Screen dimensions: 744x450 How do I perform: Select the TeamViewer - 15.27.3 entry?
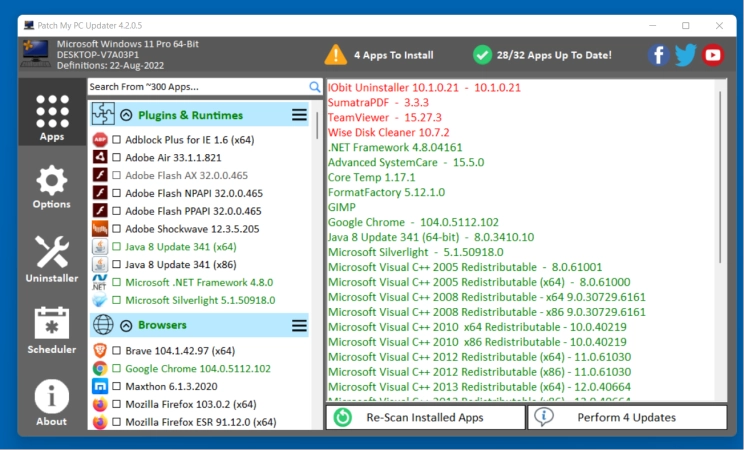384,117
